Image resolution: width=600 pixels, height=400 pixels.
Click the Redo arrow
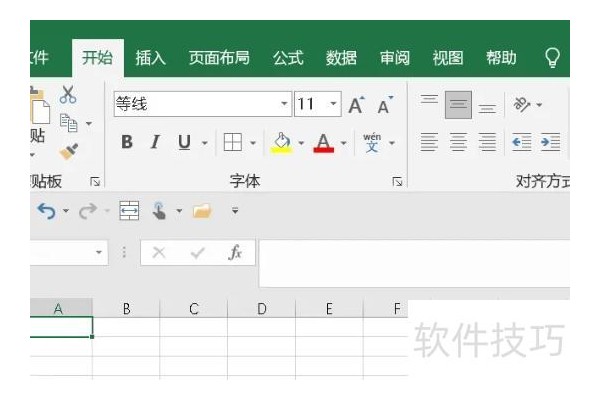(88, 211)
